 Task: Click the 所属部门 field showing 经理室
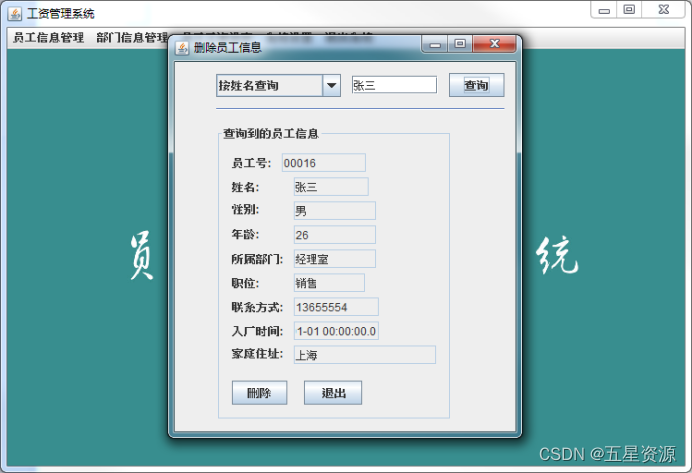[335, 259]
